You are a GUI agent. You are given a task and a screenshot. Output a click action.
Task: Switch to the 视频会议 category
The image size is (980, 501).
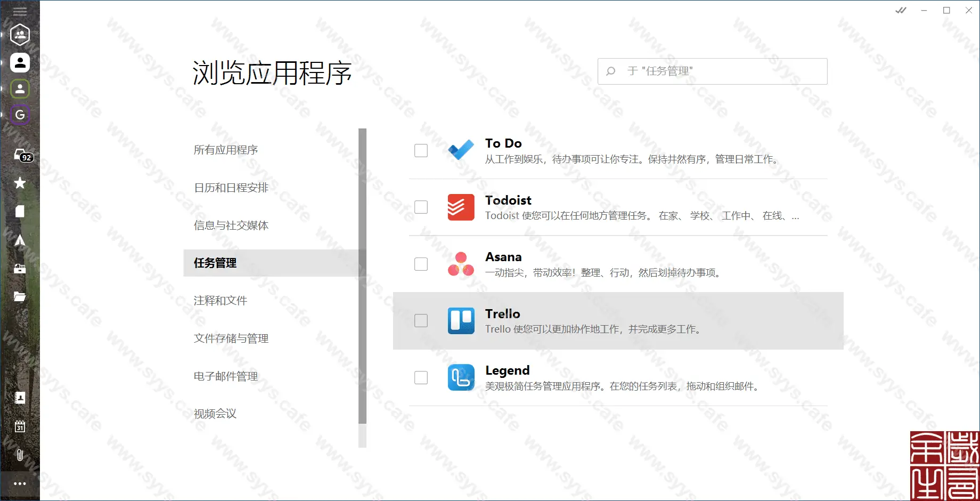point(215,414)
